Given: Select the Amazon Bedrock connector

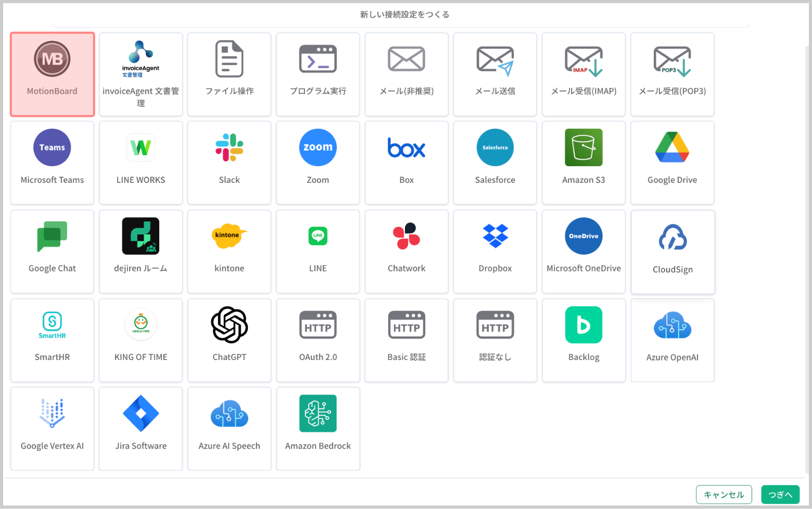Looking at the screenshot, I should pyautogui.click(x=318, y=429).
